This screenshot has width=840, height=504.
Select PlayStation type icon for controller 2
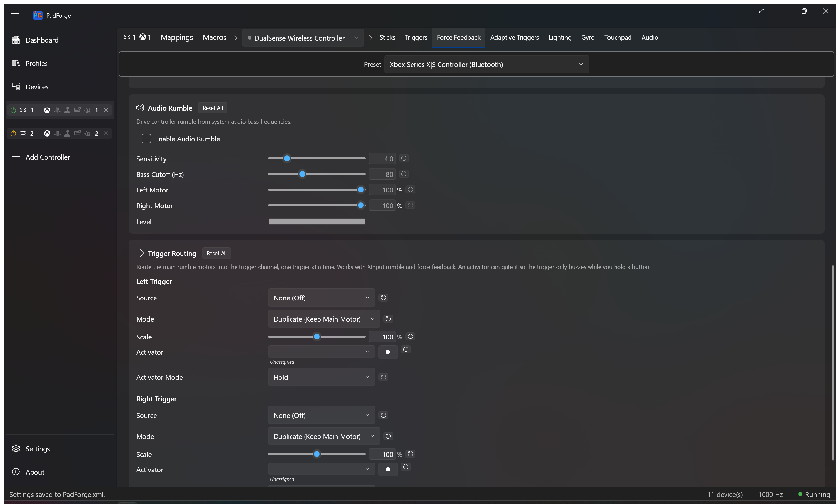point(57,133)
